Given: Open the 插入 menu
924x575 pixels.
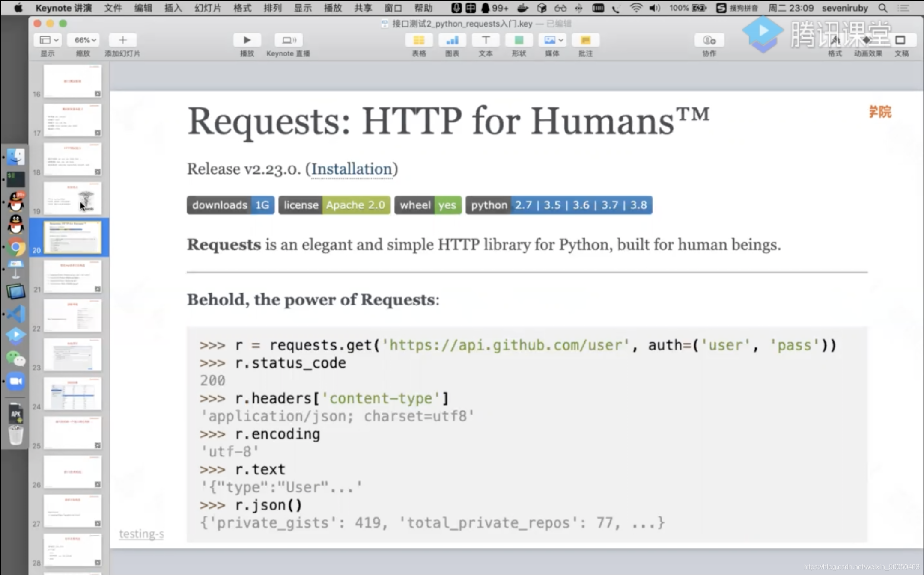Looking at the screenshot, I should [x=173, y=8].
